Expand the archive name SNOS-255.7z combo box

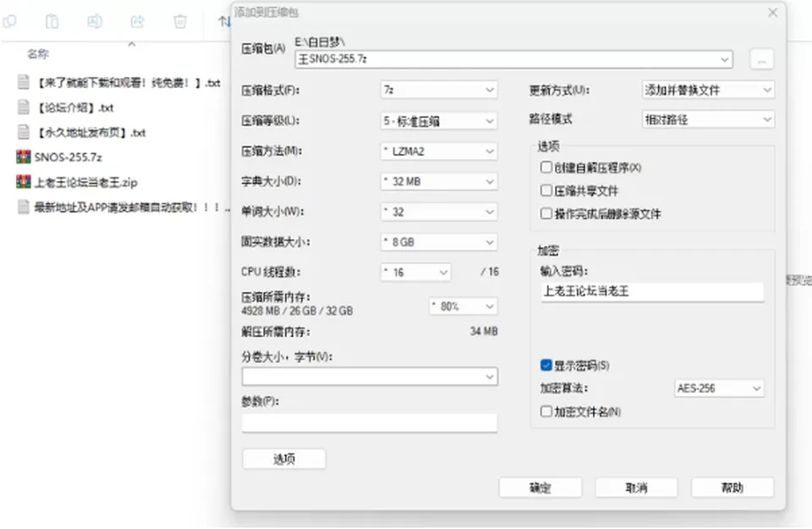pyautogui.click(x=513, y=59)
